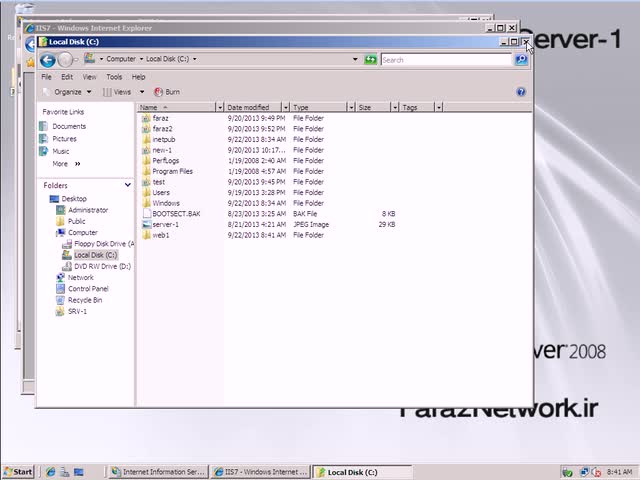Open the View menu
Viewport: 640px width, 480px height.
coord(89,77)
